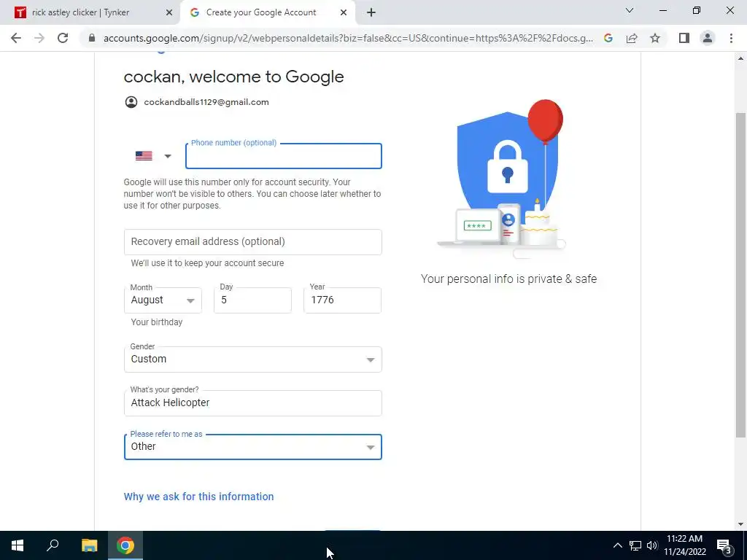Click the Year field showing 1776
Viewport: 747px width, 560px height.
click(x=343, y=300)
